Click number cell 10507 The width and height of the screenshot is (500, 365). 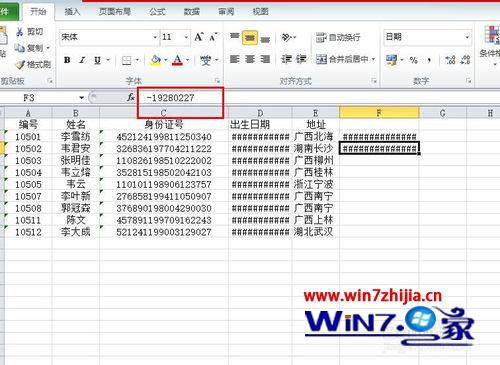click(x=28, y=196)
